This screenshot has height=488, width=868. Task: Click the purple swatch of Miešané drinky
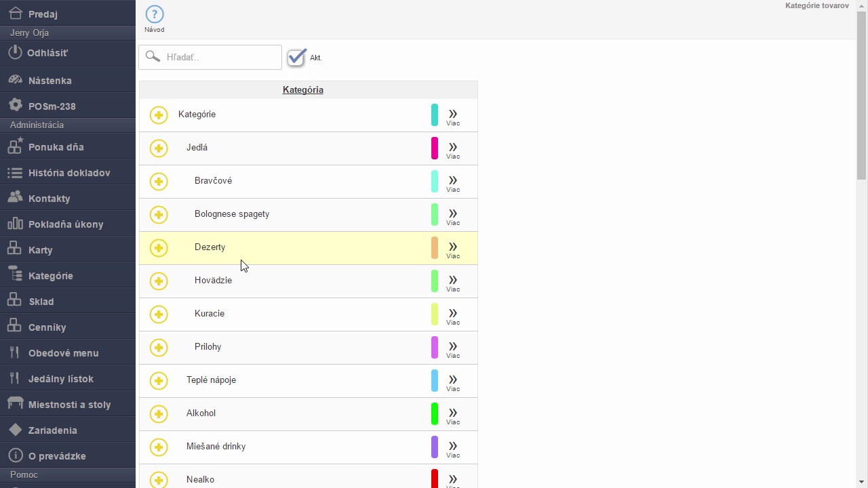[x=435, y=447]
